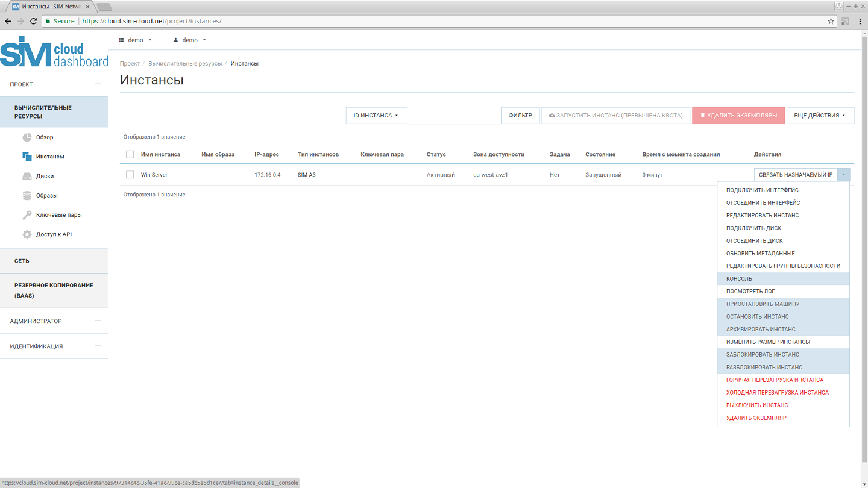Click the filter text input field
Screen dimensions: 868x488
click(453, 116)
